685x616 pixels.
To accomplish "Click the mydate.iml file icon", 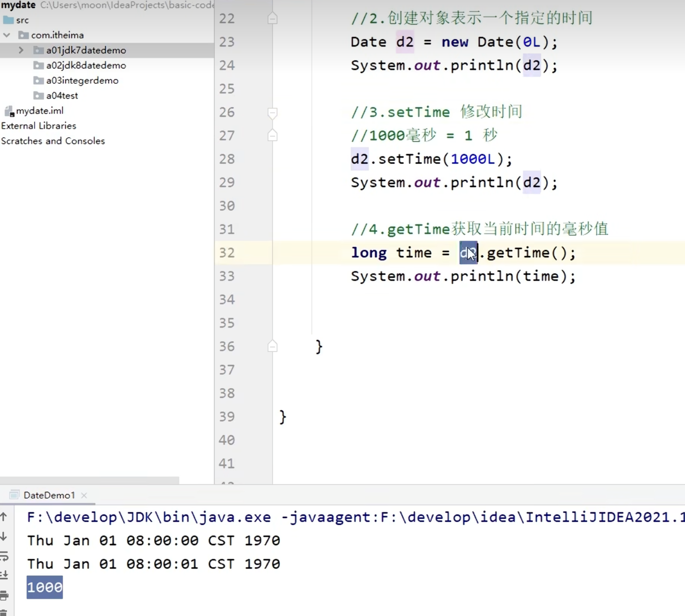I will [x=8, y=111].
